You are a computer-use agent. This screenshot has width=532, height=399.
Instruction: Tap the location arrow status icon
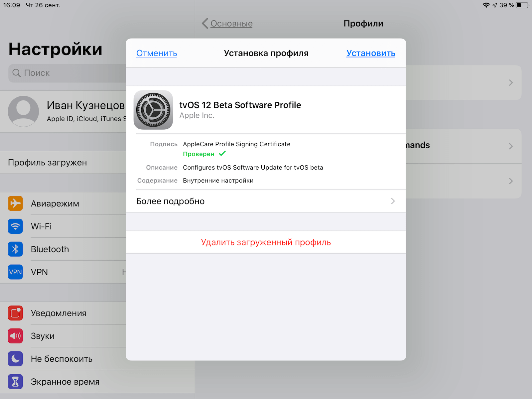495,5
